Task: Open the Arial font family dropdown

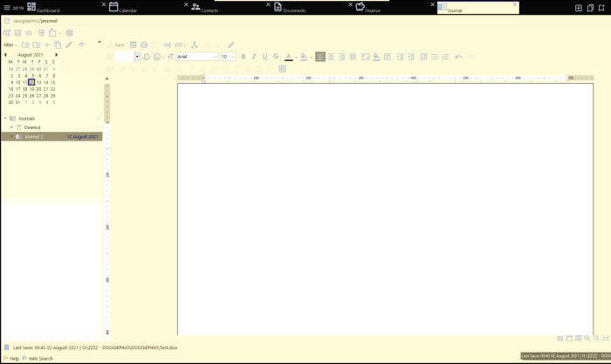Action: click(196, 57)
